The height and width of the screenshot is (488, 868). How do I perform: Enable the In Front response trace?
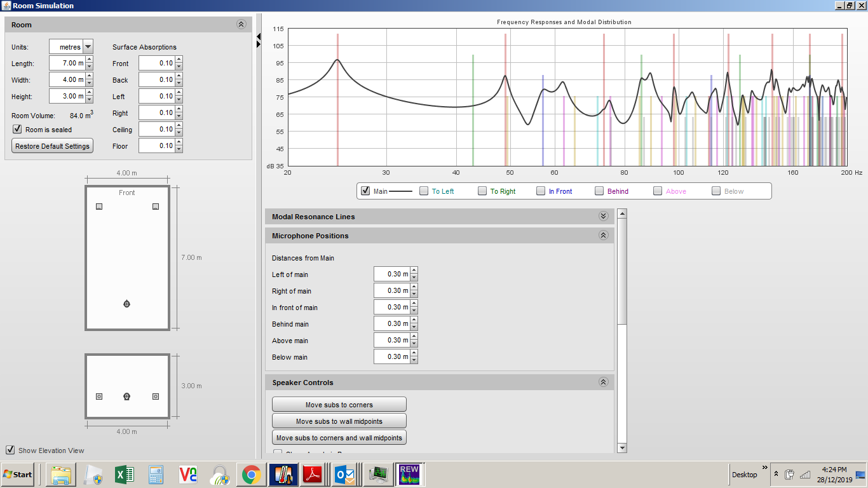point(541,191)
